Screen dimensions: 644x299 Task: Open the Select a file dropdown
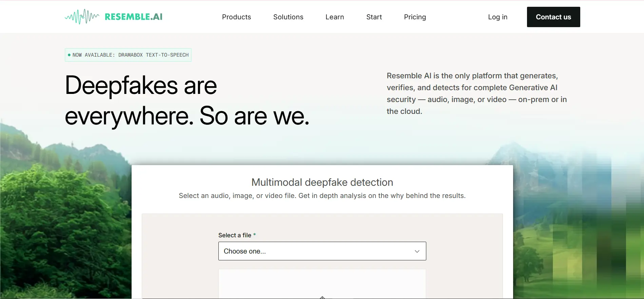coord(322,251)
